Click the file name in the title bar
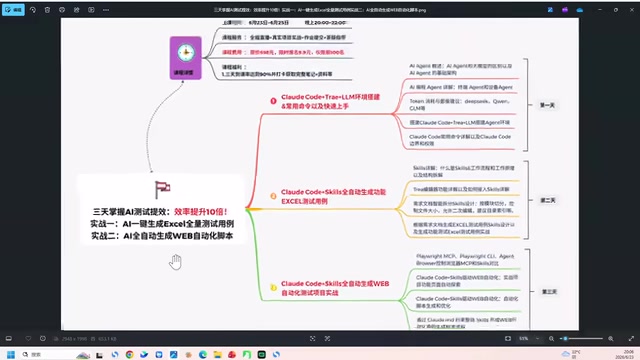 (320, 10)
